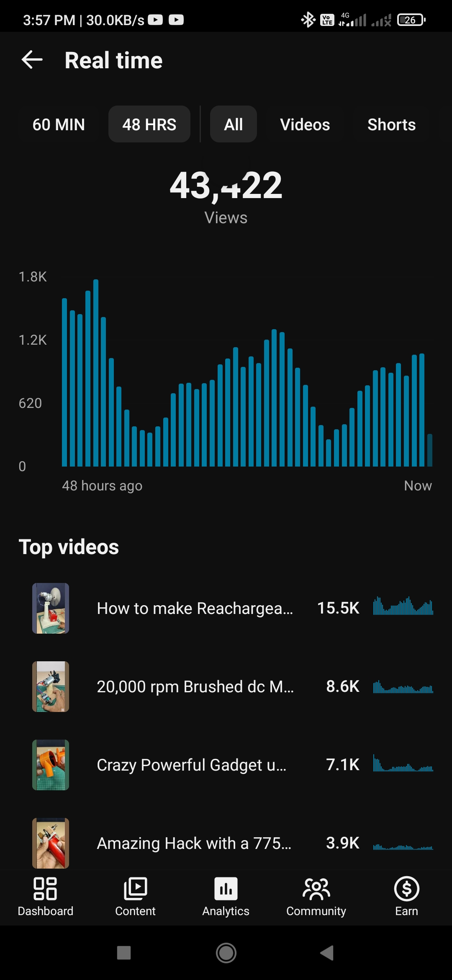452x980 pixels.
Task: Tap the 15.5K sparkline mini chart
Action: click(403, 606)
